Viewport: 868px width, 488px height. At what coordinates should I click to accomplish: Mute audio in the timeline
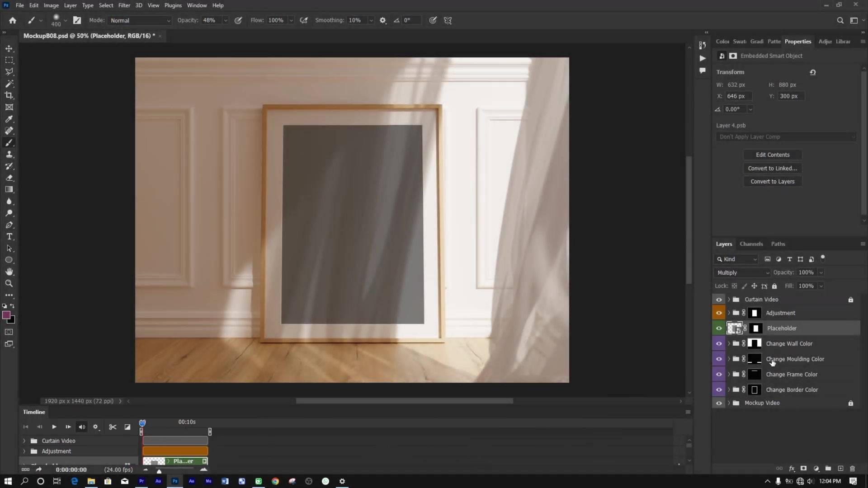tap(82, 427)
